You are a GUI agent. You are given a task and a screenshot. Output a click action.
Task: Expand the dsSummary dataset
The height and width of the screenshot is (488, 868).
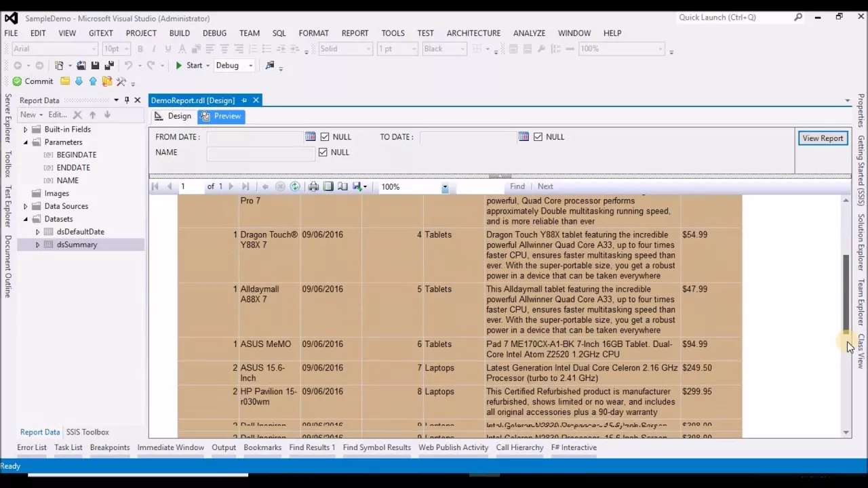37,245
